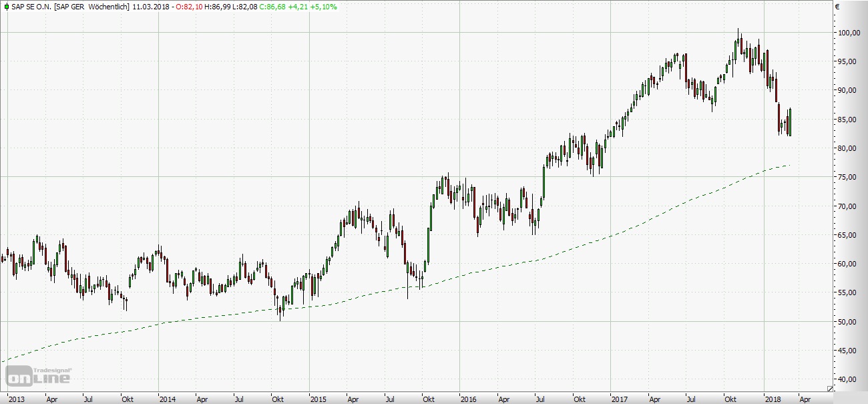Click the 2018 label on the time axis
Screen dimensions: 868x404
pos(773,399)
